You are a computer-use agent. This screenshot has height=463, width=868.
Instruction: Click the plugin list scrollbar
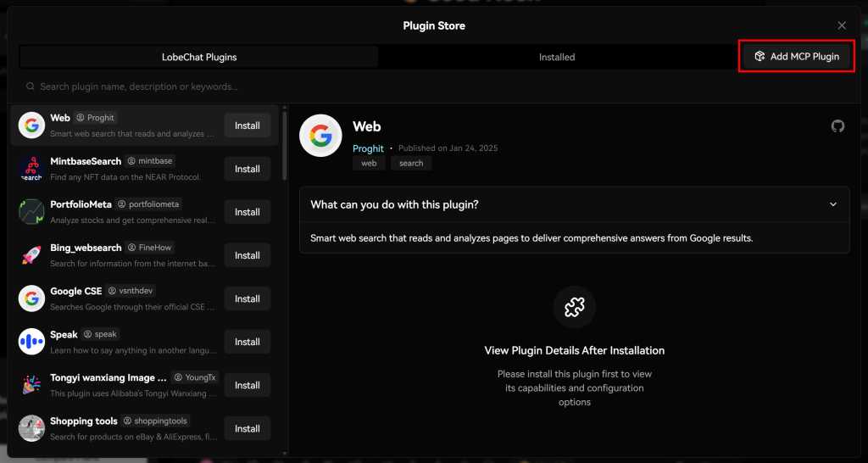285,144
